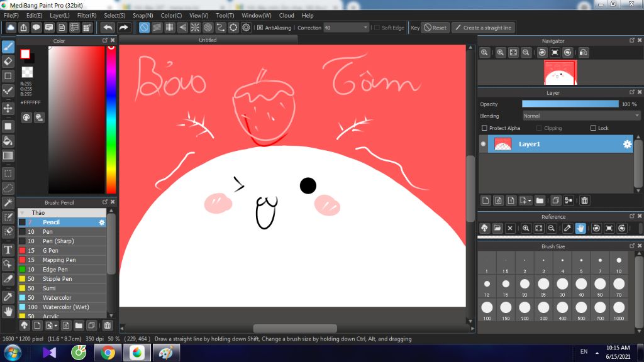This screenshot has width=644, height=362.
Task: Open the Snap menu
Action: [x=143, y=15]
